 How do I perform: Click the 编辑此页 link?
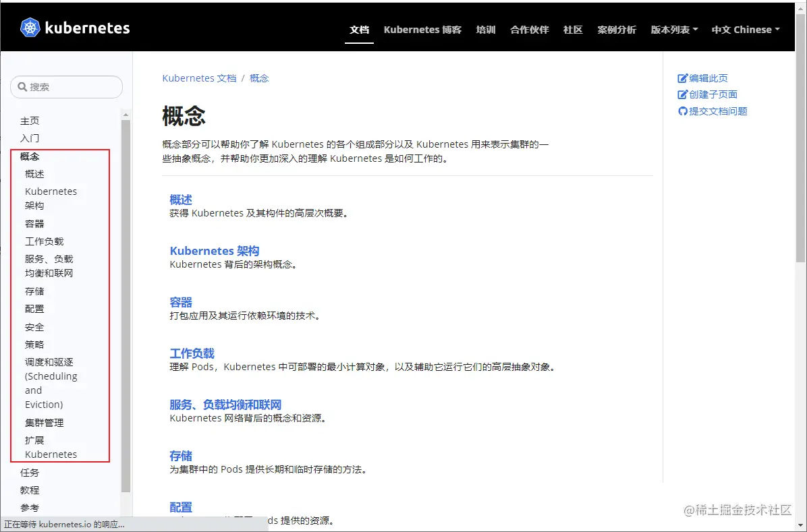pos(708,78)
